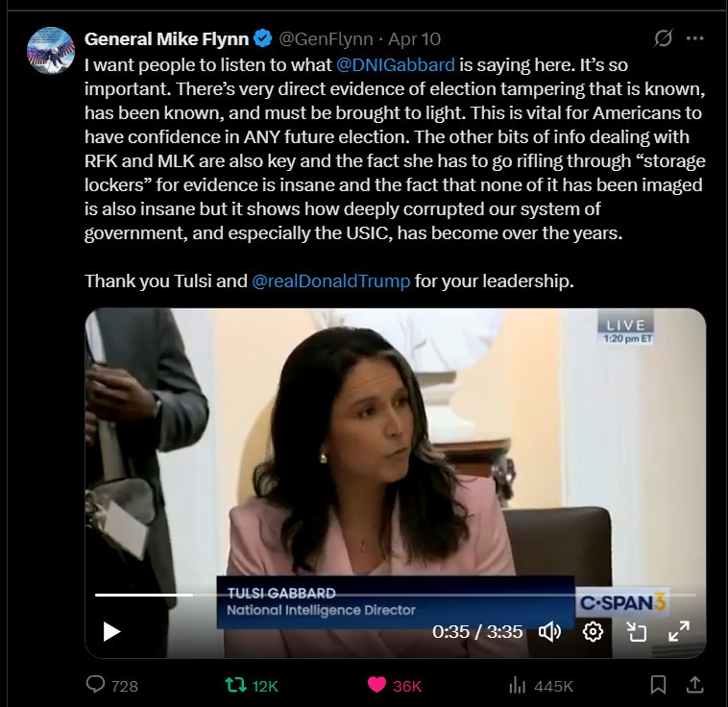Viewport: 728px width, 707px height.
Task: Mute the video with the speaker icon
Action: [x=549, y=632]
